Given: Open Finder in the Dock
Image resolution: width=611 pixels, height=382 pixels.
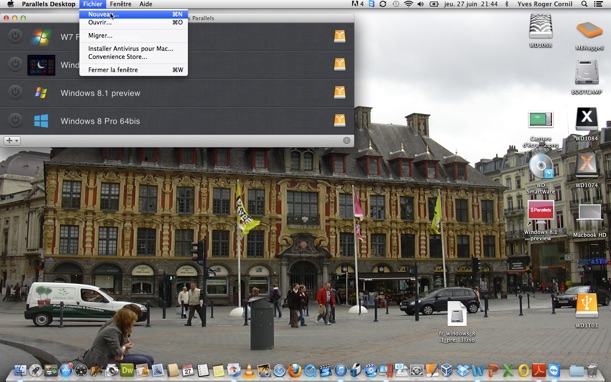Looking at the screenshot, I should (20, 370).
